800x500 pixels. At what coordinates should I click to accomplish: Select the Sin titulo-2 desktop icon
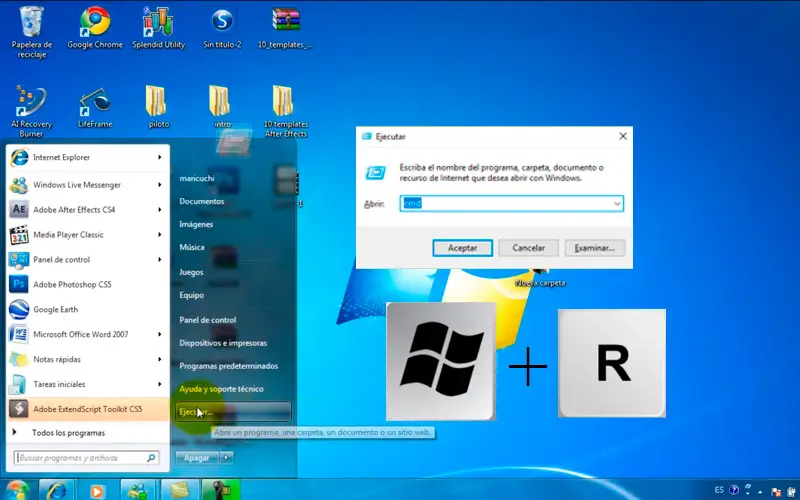(x=222, y=28)
